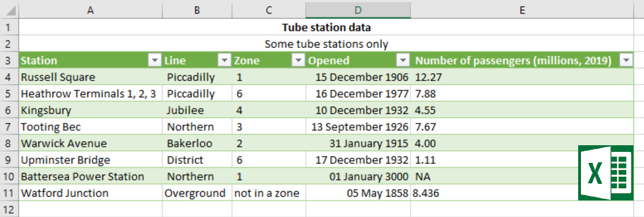Select the '7.67' passengers cell
Image resolution: width=644 pixels, height=217 pixels.
pos(522,127)
